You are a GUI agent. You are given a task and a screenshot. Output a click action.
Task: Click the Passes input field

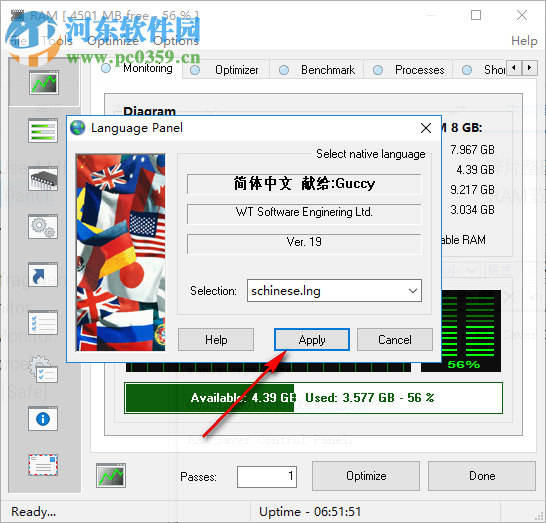tap(267, 477)
